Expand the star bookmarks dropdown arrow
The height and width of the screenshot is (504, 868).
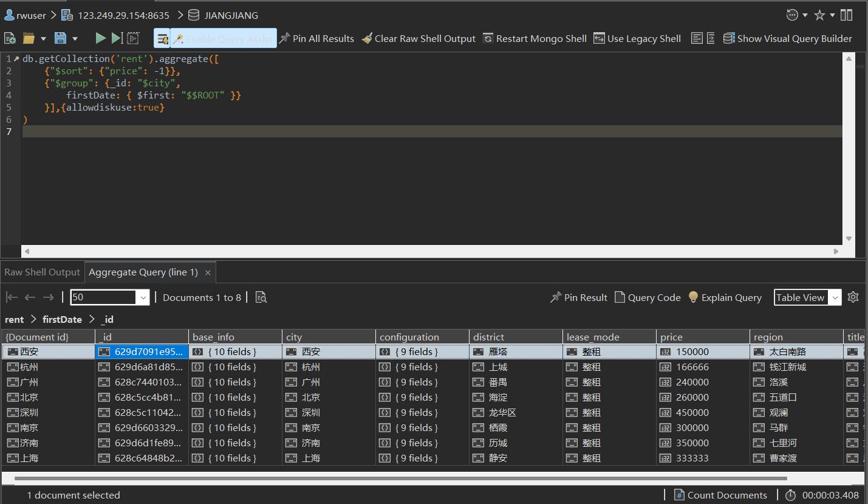point(833,15)
